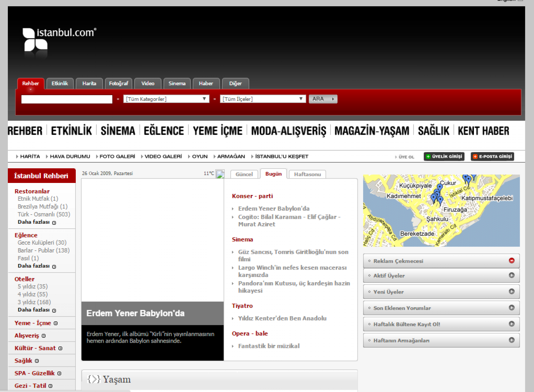Expand the Son Eklenen Yorumlar panel

pyautogui.click(x=511, y=308)
